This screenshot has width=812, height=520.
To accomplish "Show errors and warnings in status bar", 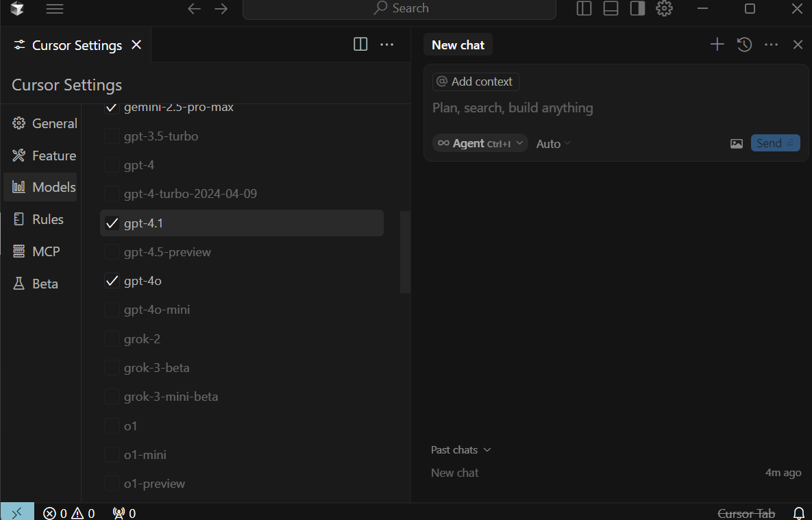I will point(69,513).
